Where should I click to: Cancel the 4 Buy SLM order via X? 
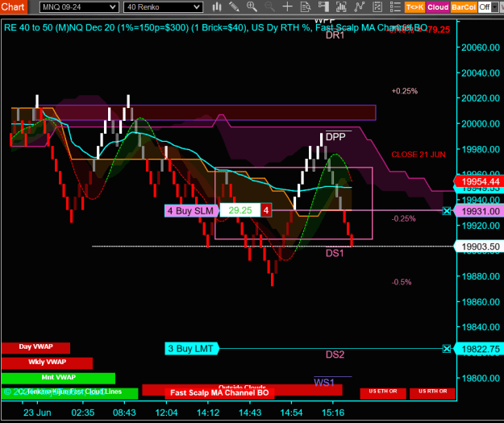[x=447, y=211]
